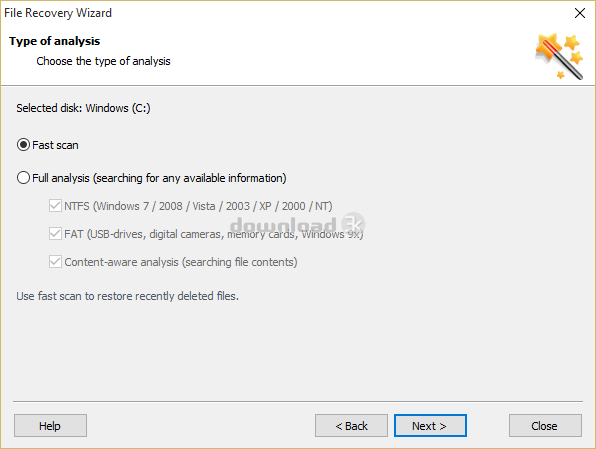596x449 pixels.
Task: Click the 'Fast scan' label text
Action: 55,145
